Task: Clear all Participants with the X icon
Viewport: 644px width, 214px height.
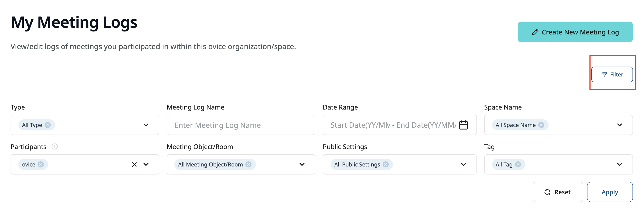Action: click(134, 164)
